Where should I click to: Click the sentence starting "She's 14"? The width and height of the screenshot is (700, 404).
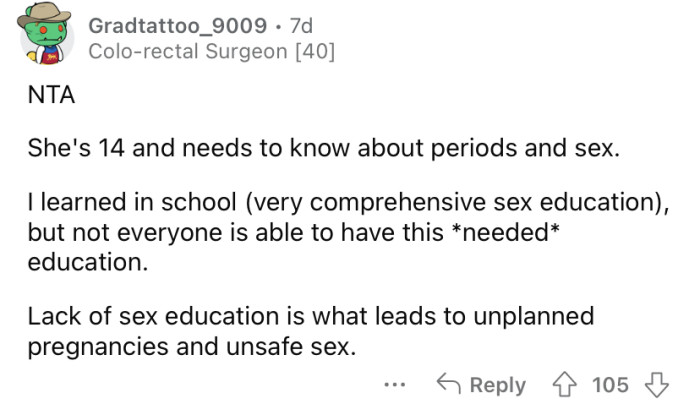323,151
